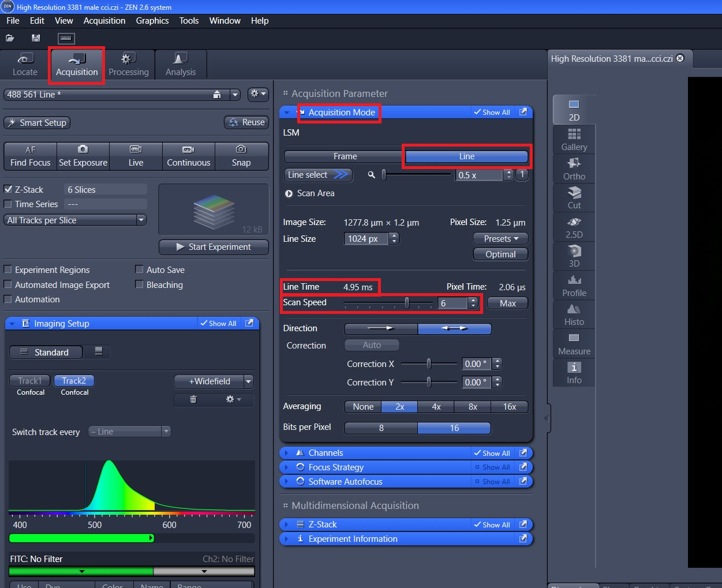This screenshot has height=588, width=722.
Task: Switch to the Processing tab
Action: [x=128, y=64]
